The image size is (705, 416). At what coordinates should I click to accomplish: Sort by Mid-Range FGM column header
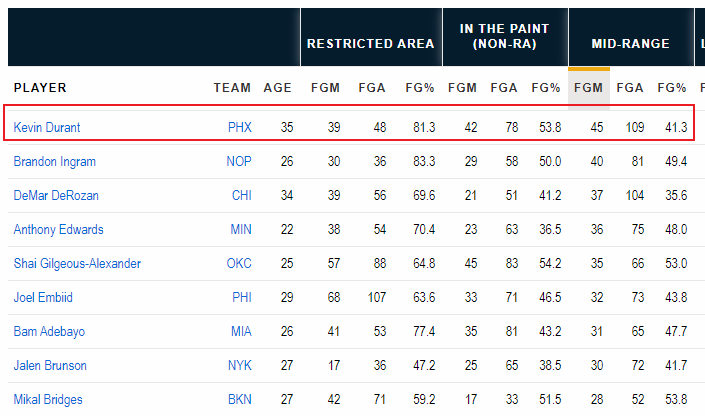coord(589,88)
